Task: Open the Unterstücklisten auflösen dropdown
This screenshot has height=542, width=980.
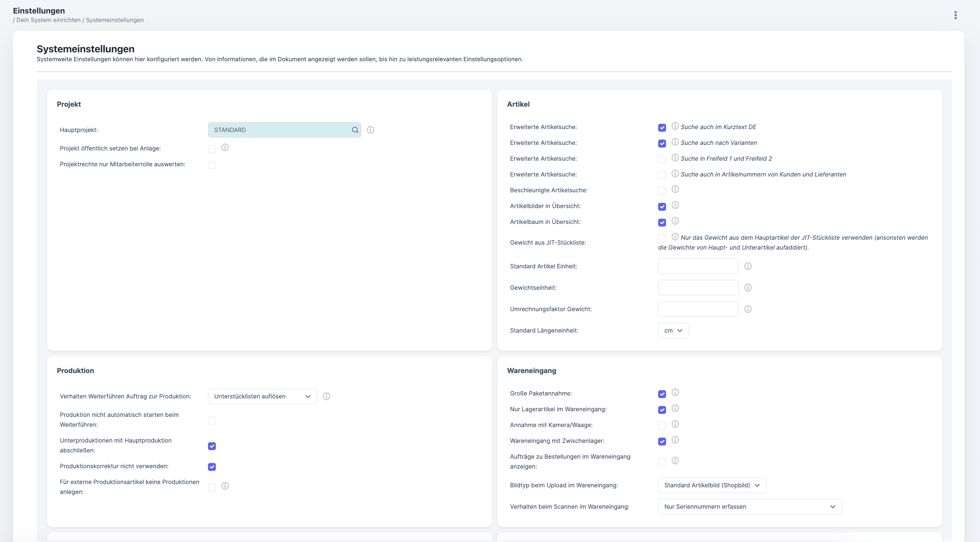Action: [x=262, y=396]
